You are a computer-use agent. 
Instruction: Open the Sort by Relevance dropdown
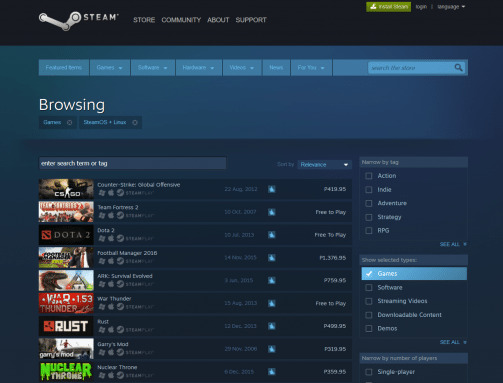324,165
